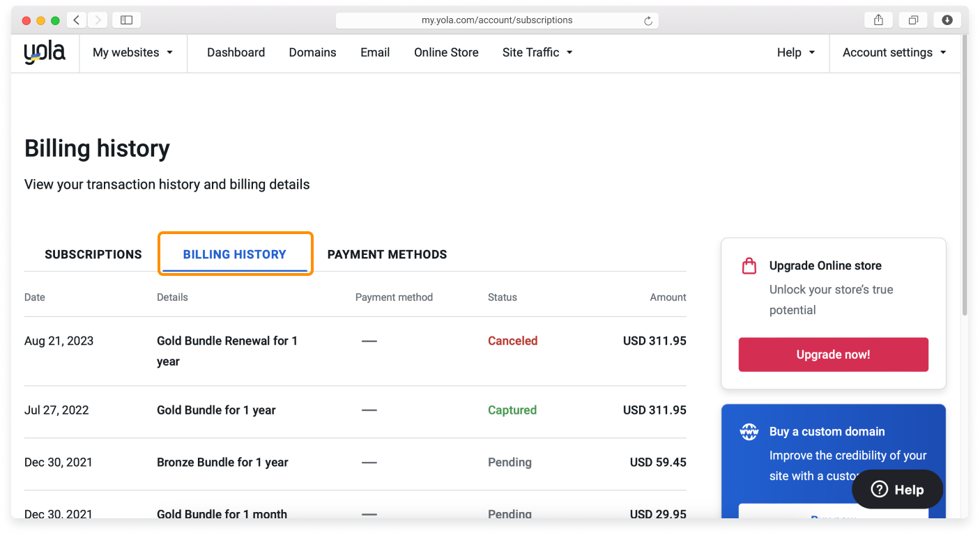This screenshot has height=535, width=980.
Task: Reload the page with the refresh icon
Action: pos(648,20)
